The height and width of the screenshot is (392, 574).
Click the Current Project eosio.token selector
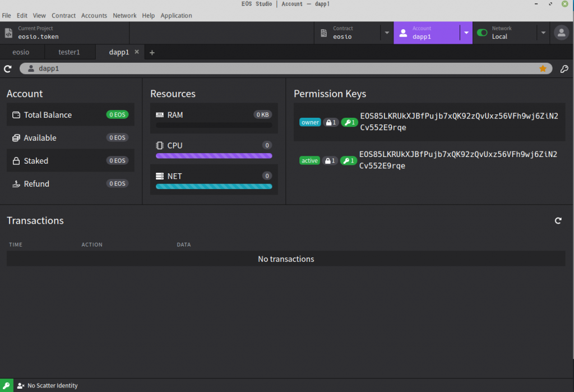pos(64,33)
